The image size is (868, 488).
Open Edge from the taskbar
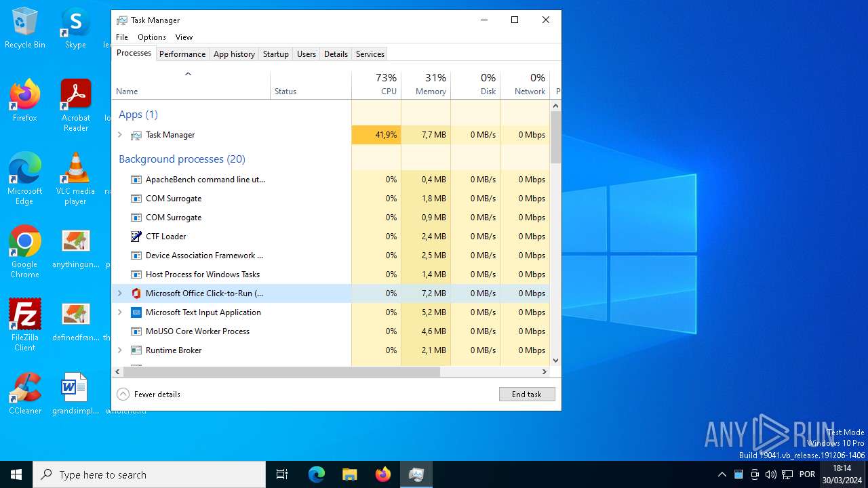pyautogui.click(x=317, y=474)
